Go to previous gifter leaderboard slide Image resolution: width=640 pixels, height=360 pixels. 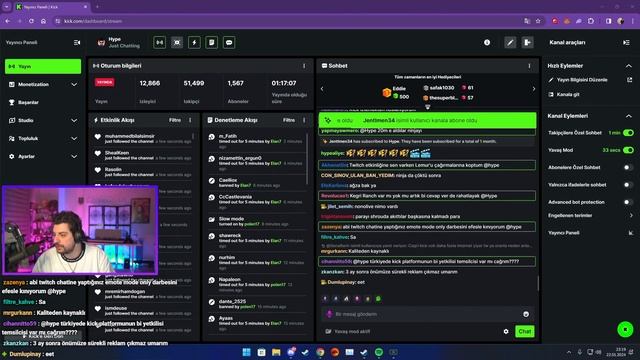(322, 89)
